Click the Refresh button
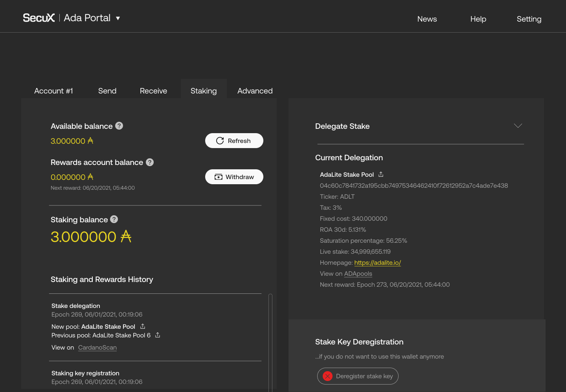Viewport: 566px width, 392px height. (x=234, y=141)
